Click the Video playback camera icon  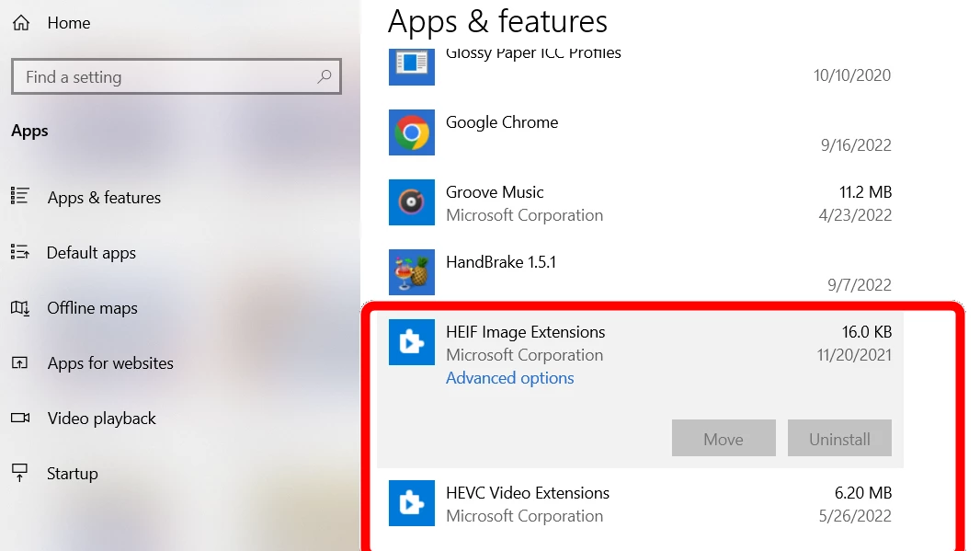(x=20, y=418)
